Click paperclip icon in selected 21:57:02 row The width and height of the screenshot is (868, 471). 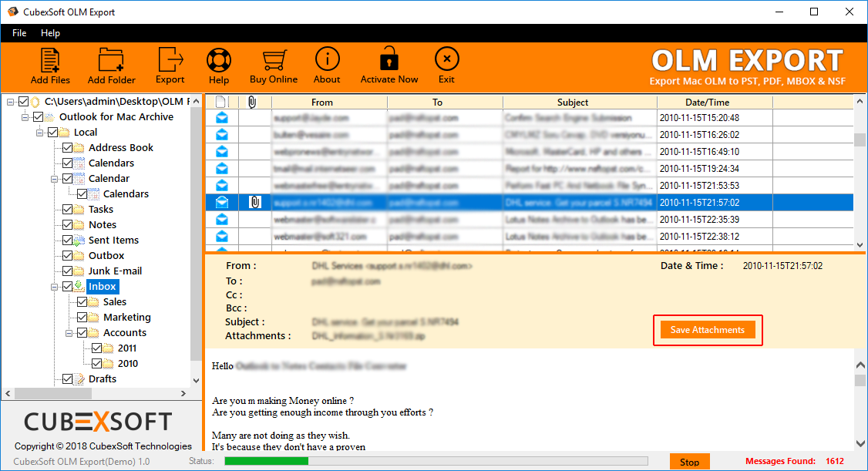click(254, 202)
